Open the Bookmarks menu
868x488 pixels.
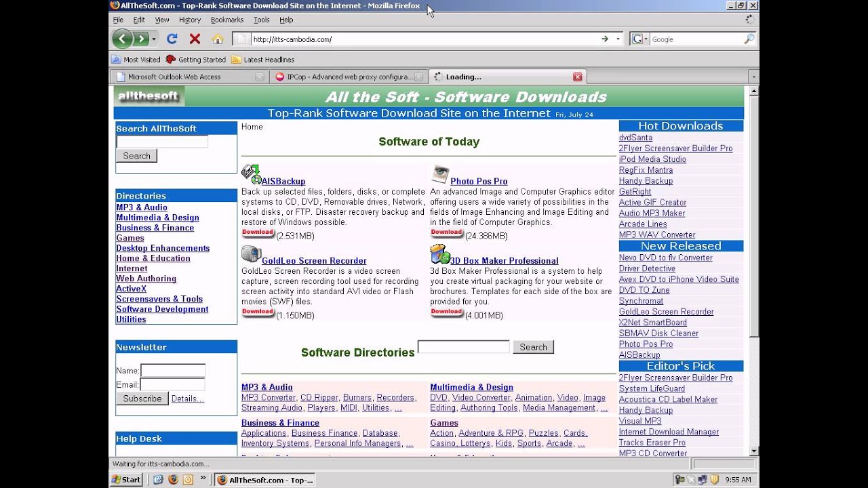coord(227,20)
